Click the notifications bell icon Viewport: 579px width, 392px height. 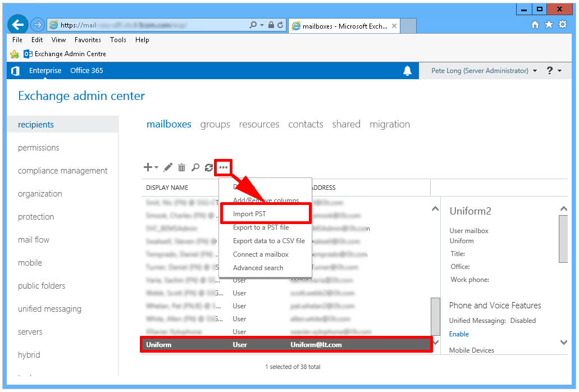pyautogui.click(x=407, y=71)
